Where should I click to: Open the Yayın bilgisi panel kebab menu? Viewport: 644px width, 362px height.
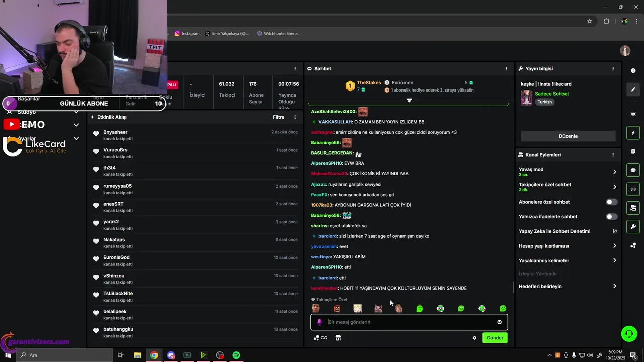pos(613,68)
